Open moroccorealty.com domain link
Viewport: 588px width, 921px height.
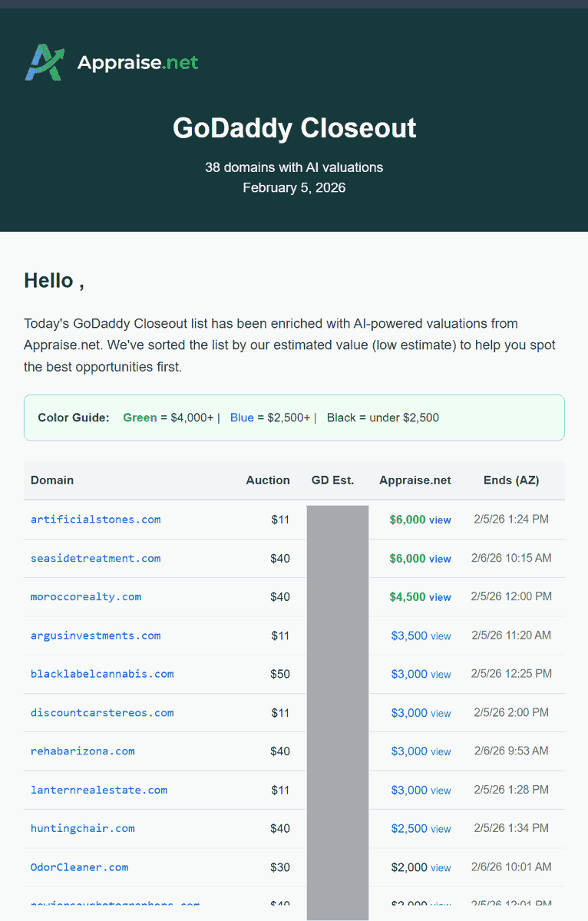(x=86, y=596)
